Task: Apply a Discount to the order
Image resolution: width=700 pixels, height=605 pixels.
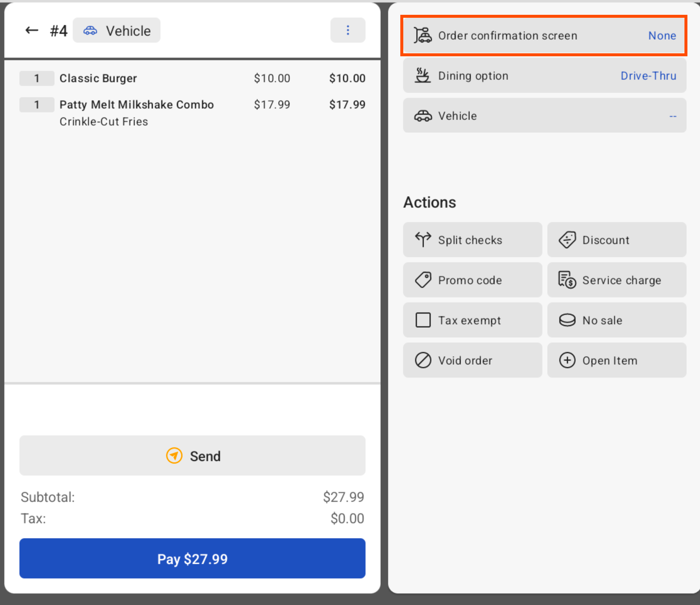Action: 617,240
